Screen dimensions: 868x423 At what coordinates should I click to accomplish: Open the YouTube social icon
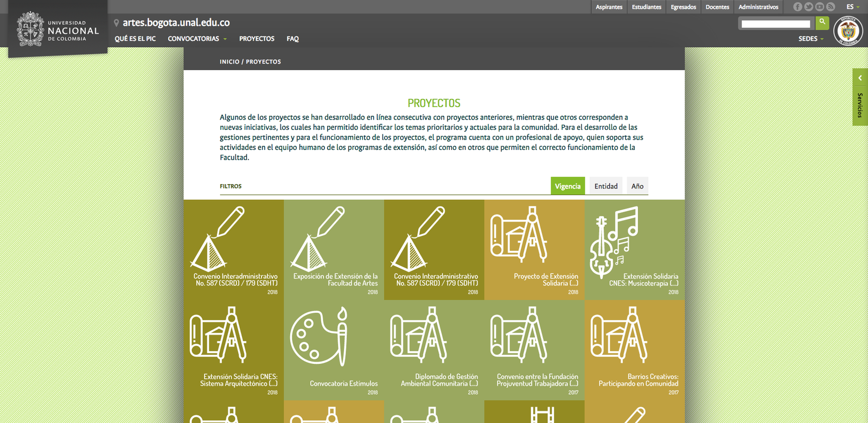pos(819,7)
